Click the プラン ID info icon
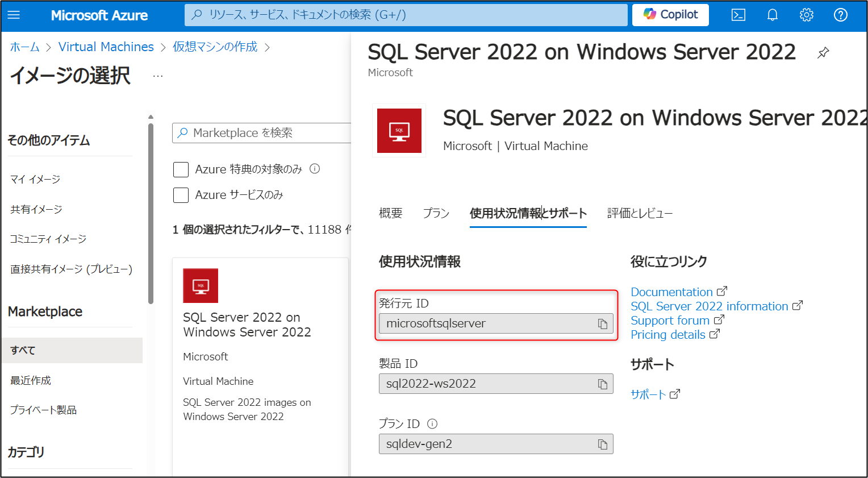Image resolution: width=868 pixels, height=478 pixels. tap(432, 423)
